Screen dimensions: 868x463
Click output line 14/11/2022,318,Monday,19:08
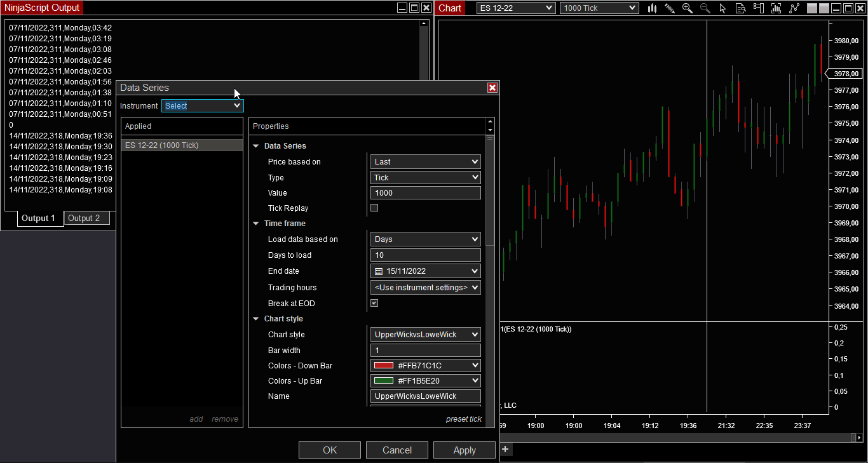click(x=60, y=190)
